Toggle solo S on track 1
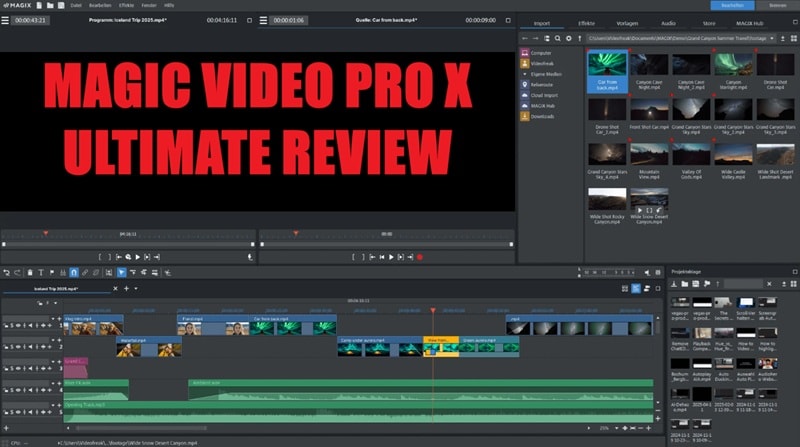Image resolution: width=800 pixels, height=447 pixels. [x=12, y=326]
